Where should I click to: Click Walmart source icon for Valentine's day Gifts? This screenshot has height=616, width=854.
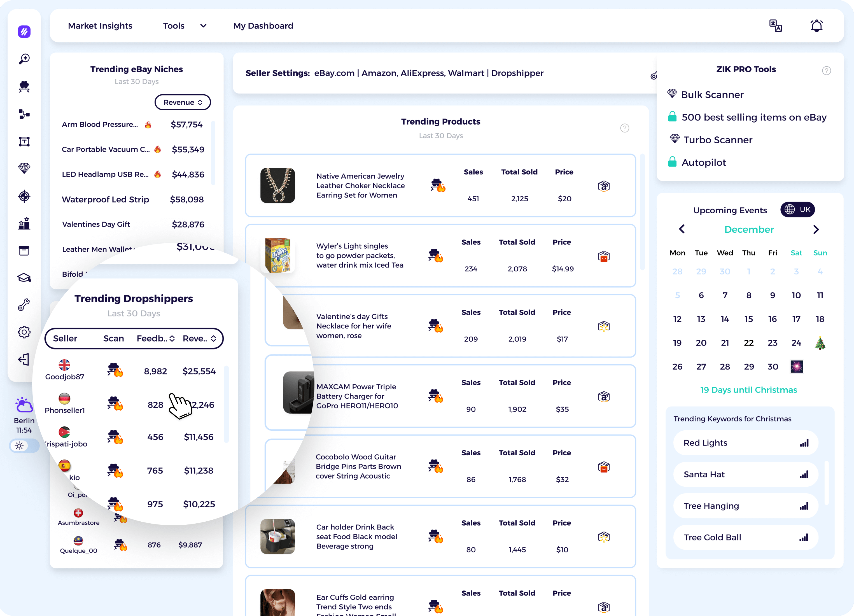pos(604,326)
